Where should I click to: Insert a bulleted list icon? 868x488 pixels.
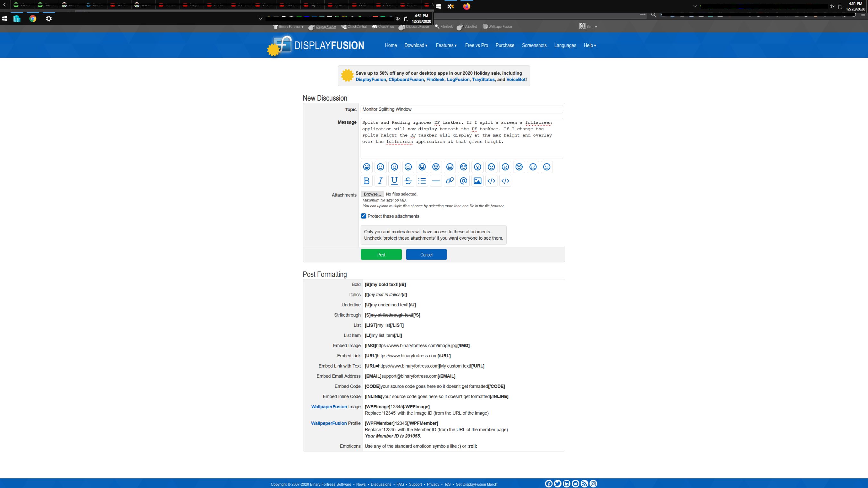(422, 181)
